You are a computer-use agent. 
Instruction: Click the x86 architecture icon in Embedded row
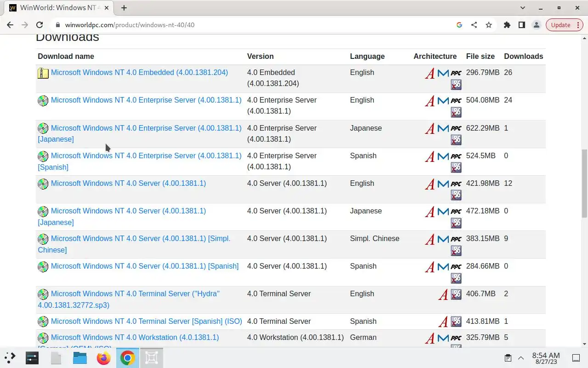tap(456, 85)
